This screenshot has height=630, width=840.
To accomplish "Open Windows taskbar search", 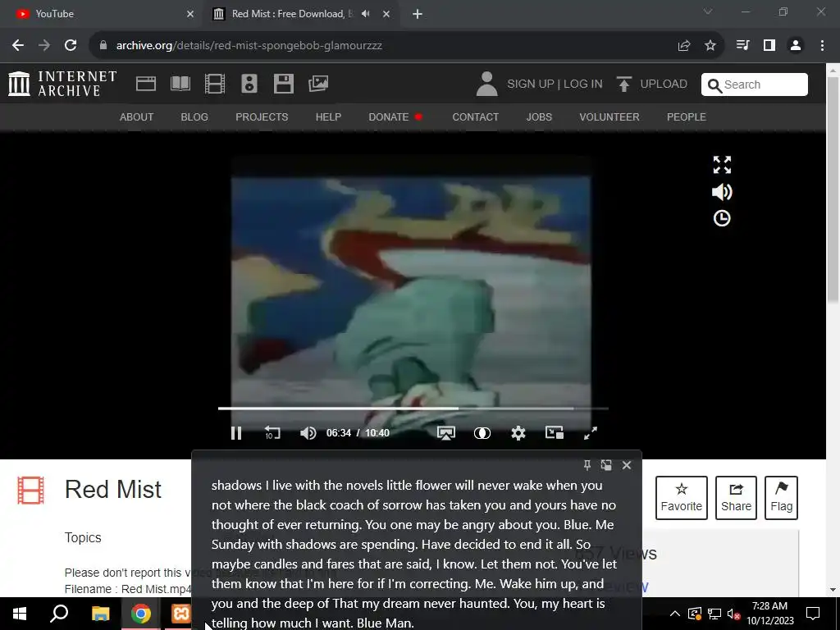I will (59, 614).
